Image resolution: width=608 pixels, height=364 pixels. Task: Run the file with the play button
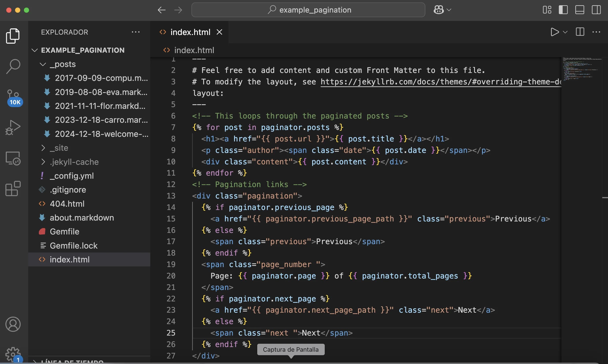coord(554,32)
